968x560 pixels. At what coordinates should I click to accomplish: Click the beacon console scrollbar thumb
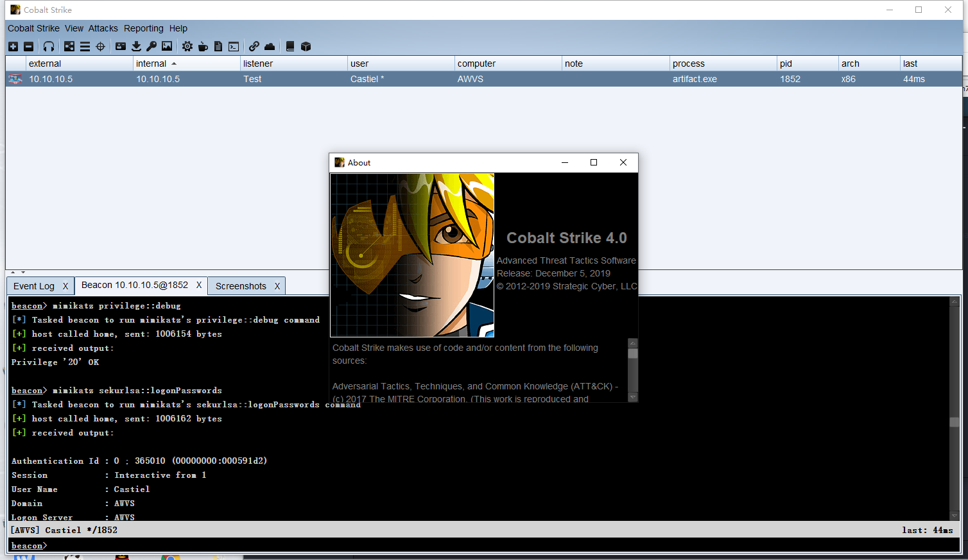tap(955, 422)
